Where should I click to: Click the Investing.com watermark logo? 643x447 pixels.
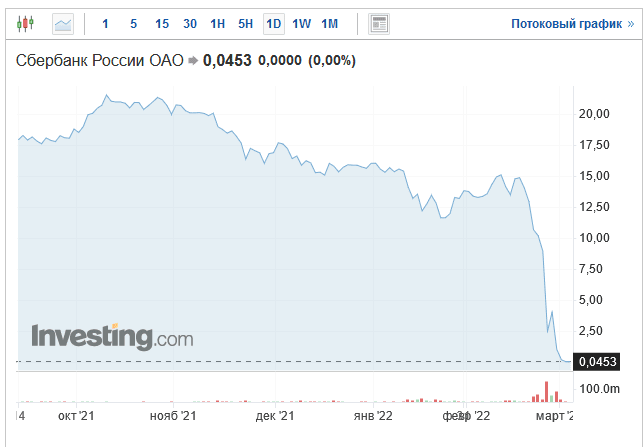point(112,338)
